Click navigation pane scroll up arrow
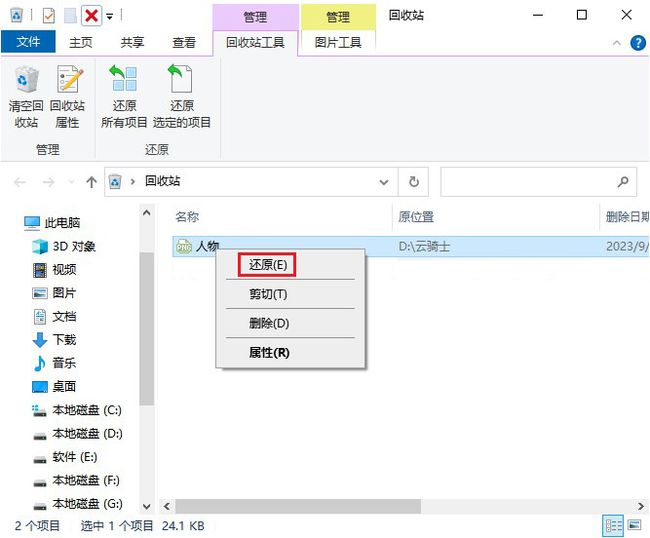Image resolution: width=650 pixels, height=538 pixels. pos(147,213)
